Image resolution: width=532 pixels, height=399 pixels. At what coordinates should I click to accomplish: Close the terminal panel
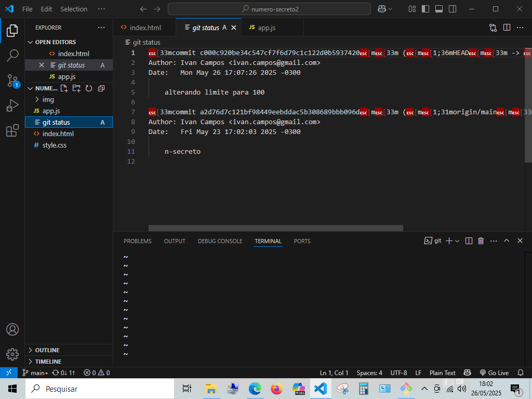(520, 241)
